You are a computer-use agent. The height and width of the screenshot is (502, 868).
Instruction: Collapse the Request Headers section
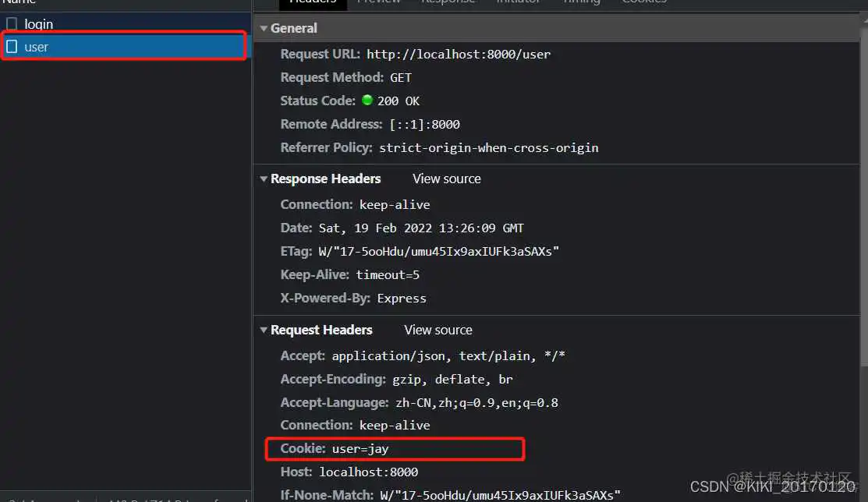click(264, 330)
